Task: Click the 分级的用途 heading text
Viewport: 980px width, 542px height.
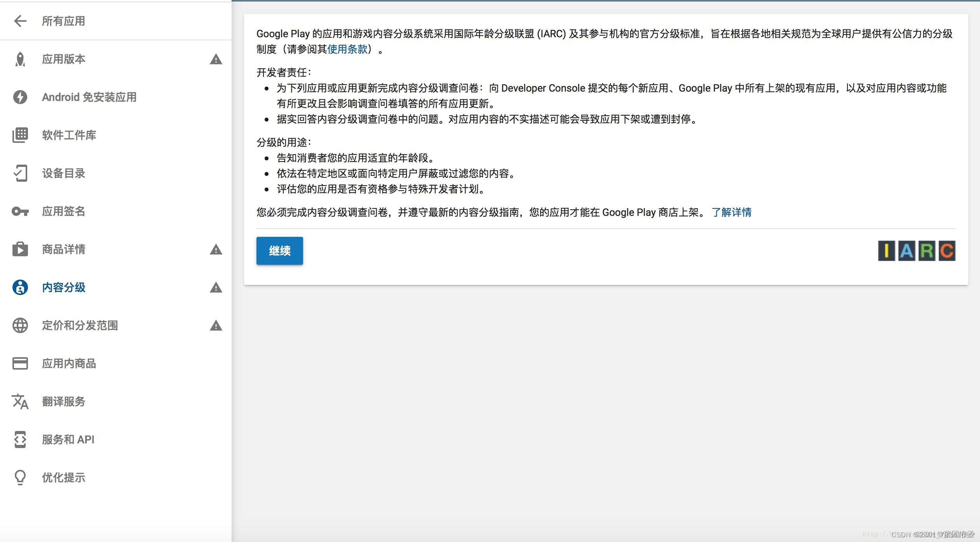Action: tap(284, 142)
